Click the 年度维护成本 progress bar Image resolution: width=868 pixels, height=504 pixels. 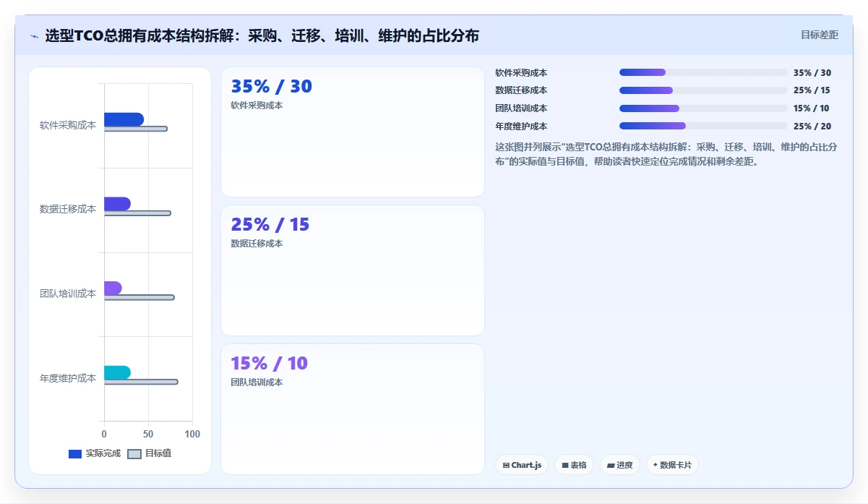coord(703,126)
